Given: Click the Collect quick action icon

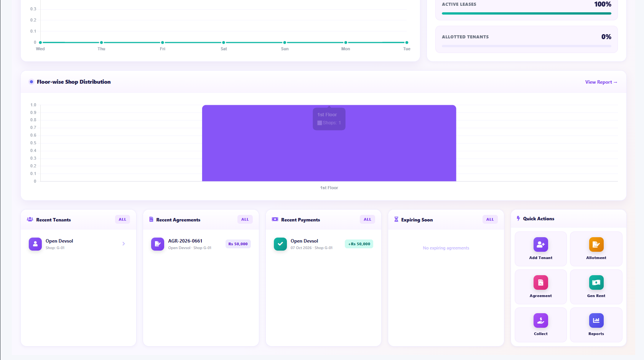Looking at the screenshot, I should pos(540,320).
